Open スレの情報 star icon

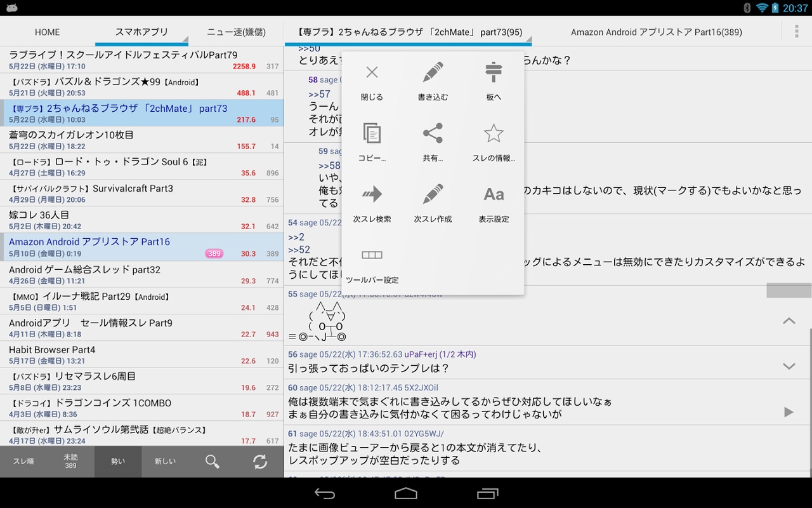[x=494, y=133]
